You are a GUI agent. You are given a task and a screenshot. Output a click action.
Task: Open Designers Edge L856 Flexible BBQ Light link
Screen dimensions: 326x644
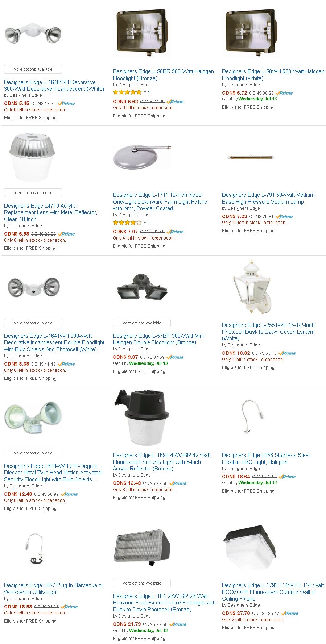(x=266, y=458)
